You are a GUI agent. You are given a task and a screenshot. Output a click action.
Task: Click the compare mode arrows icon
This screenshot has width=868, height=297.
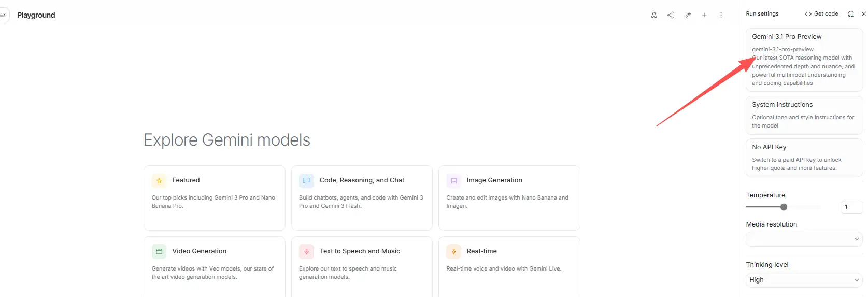click(688, 15)
